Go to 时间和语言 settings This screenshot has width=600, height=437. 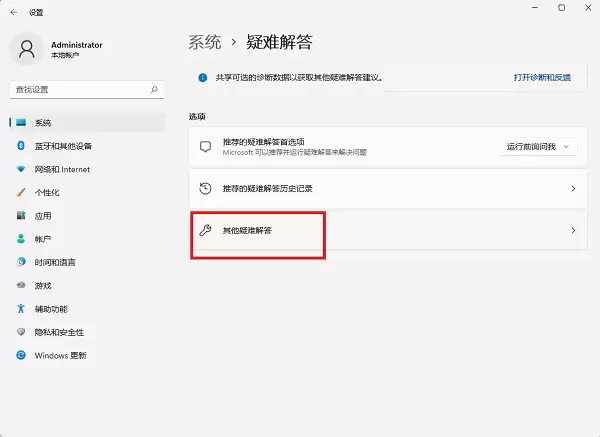coord(55,262)
